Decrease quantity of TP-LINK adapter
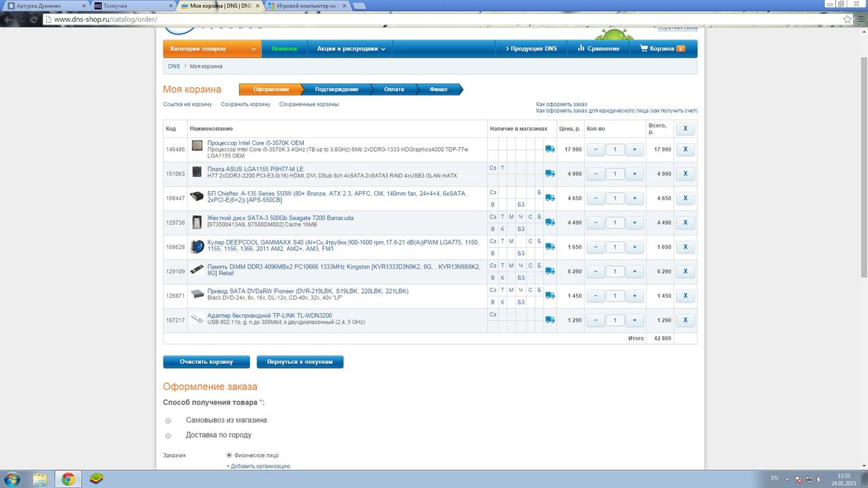The height and width of the screenshot is (488, 868). tap(596, 320)
